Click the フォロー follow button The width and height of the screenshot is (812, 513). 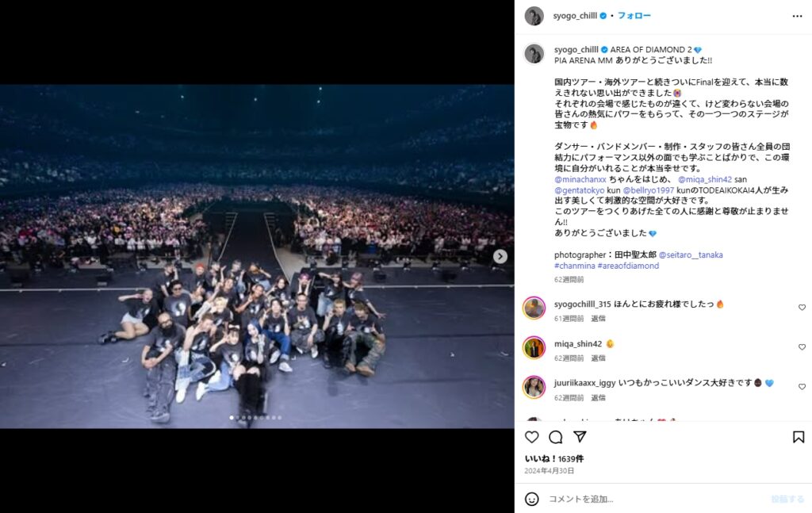[634, 16]
